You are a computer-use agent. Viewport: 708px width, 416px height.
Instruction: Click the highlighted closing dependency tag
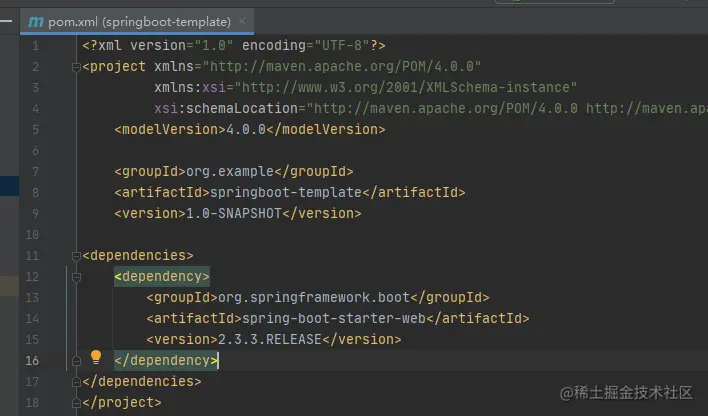[166, 360]
